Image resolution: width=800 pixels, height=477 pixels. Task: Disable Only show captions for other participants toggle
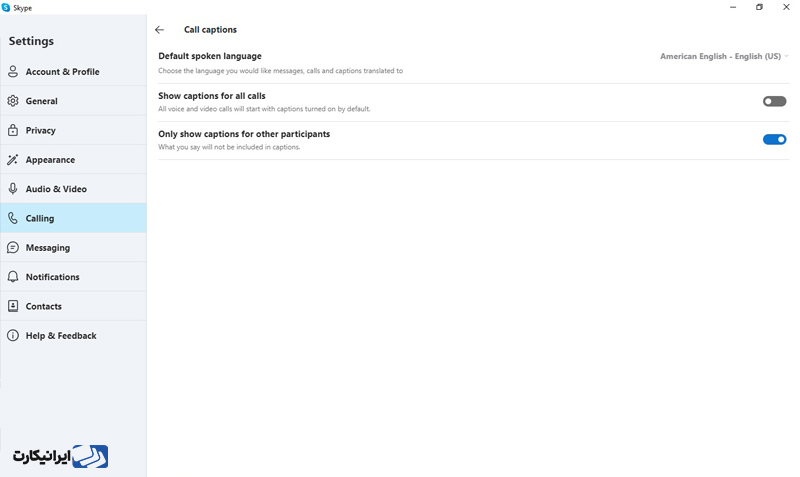774,139
